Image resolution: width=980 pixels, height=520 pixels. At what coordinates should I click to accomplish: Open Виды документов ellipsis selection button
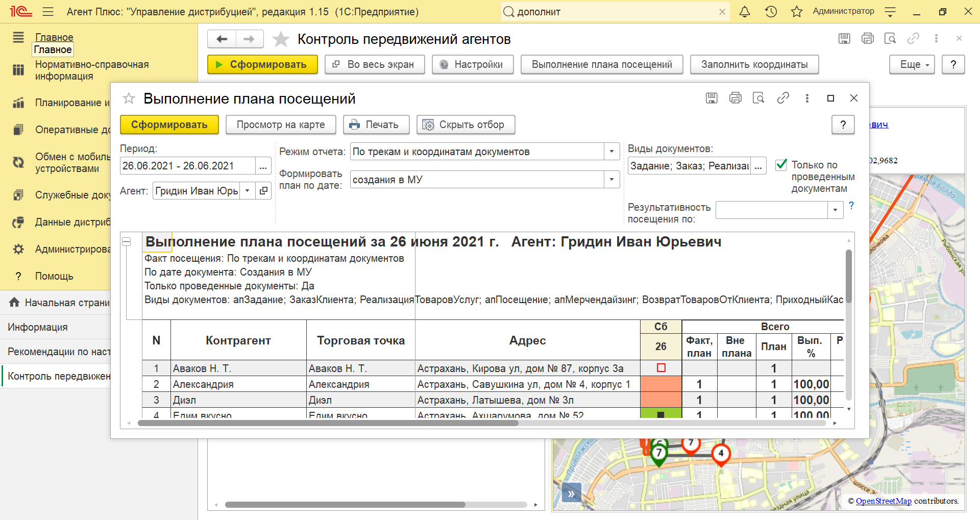click(758, 166)
